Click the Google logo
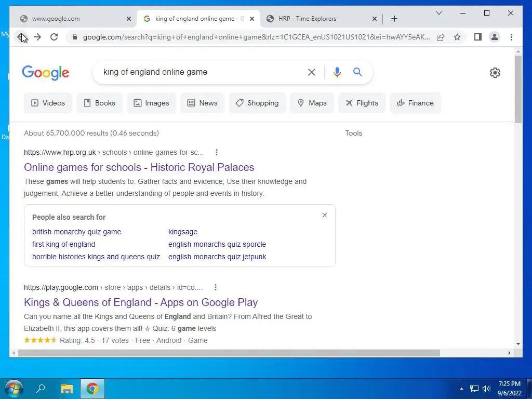Image resolution: width=532 pixels, height=399 pixels. (x=46, y=73)
